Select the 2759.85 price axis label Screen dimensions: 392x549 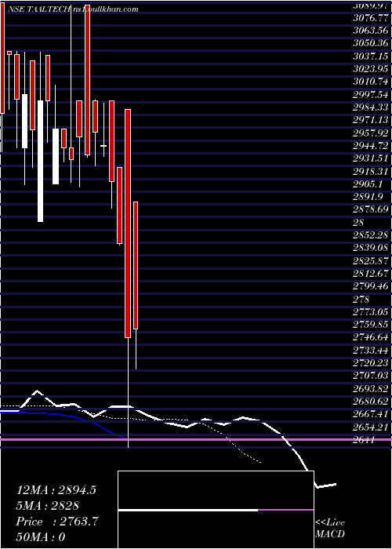[x=370, y=325]
